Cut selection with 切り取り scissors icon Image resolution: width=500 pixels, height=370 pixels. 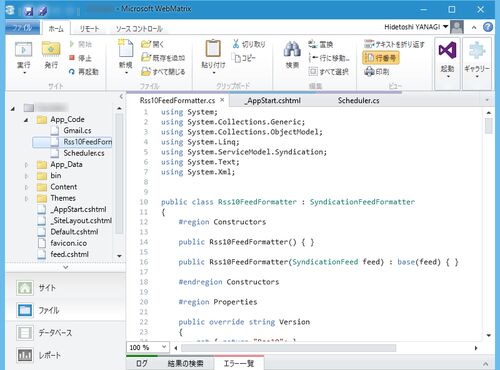[x=236, y=44]
